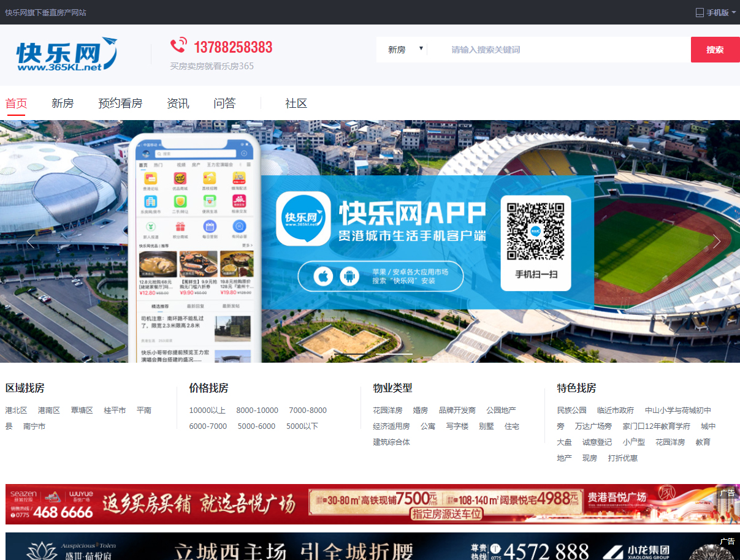
Task: Open the 首页 navigation tab
Action: [17, 104]
